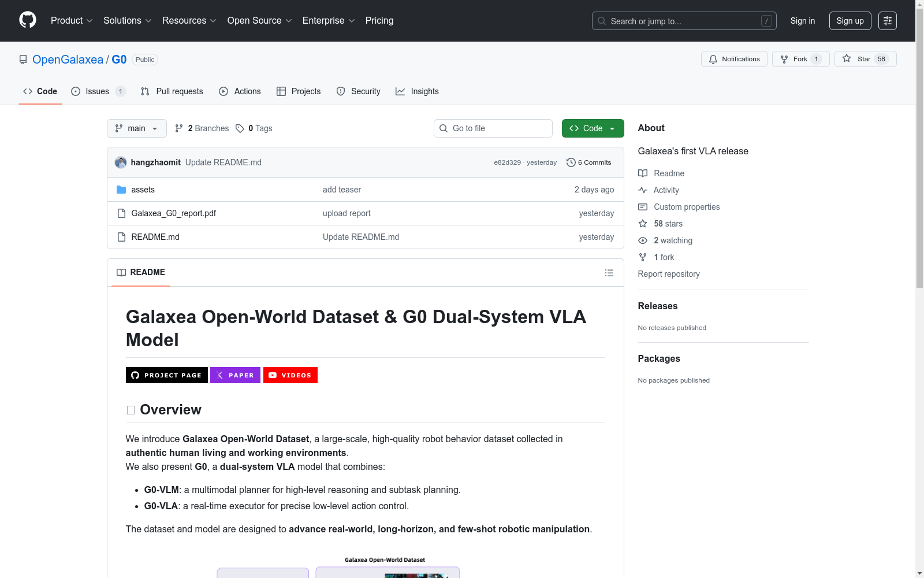This screenshot has width=924, height=578.
Task: Click commit hash e82d329
Action: click(507, 162)
